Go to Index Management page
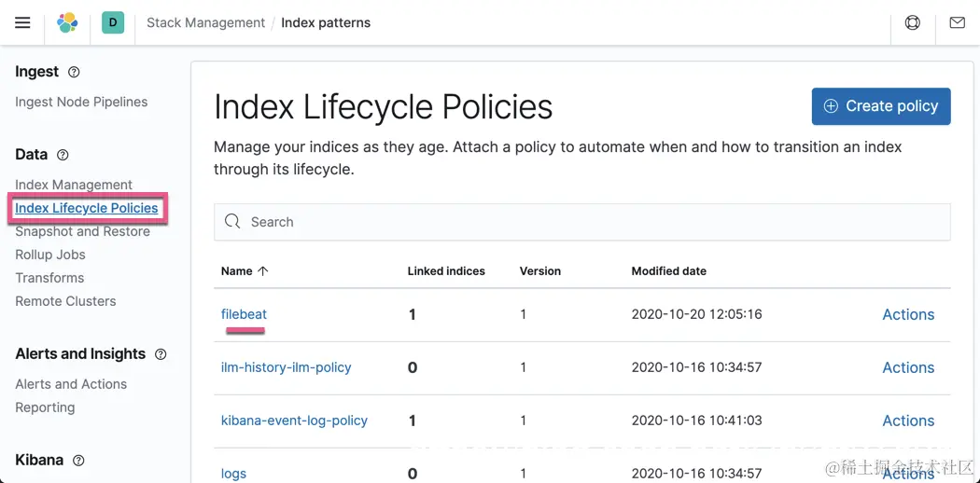 coord(74,185)
